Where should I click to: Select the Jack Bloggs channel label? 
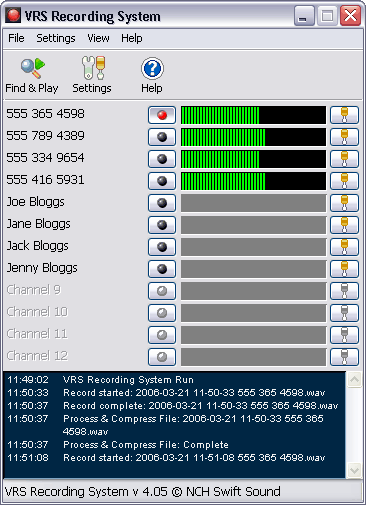38,246
